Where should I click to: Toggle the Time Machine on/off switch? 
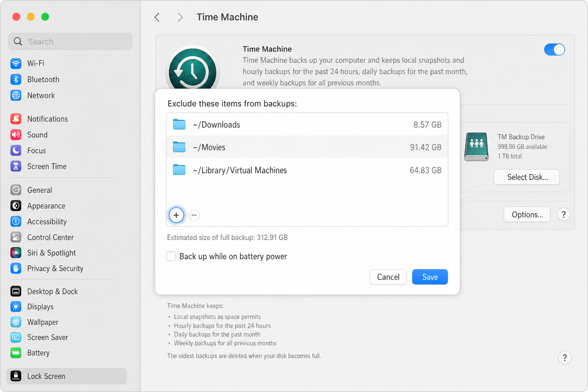click(x=554, y=49)
